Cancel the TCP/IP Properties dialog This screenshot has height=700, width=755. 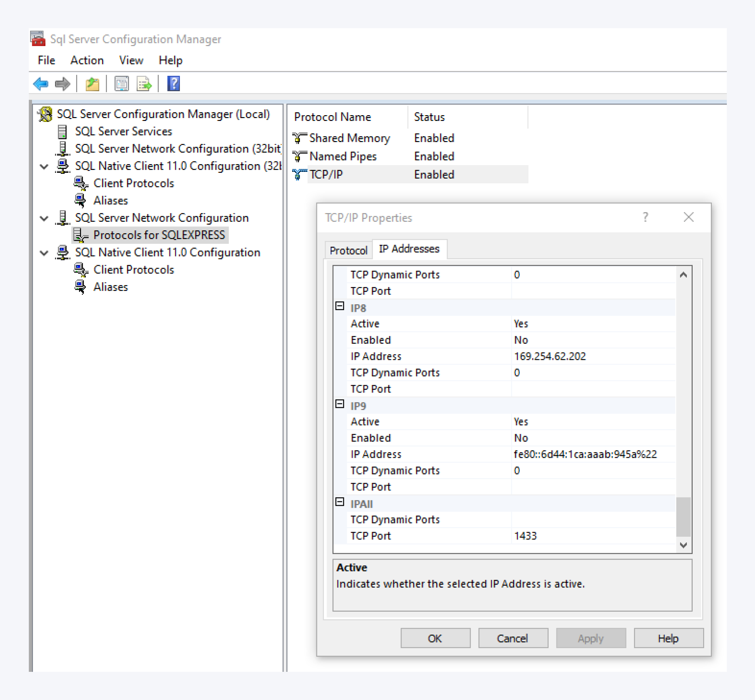(x=513, y=638)
